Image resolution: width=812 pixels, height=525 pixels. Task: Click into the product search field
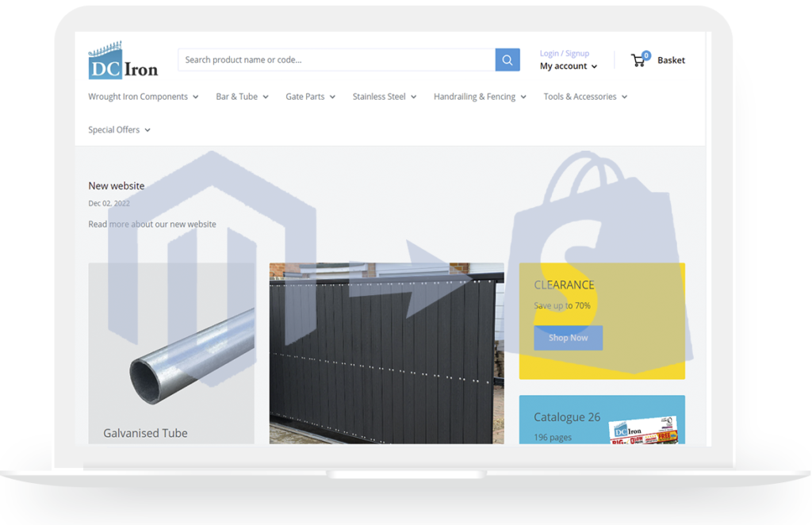(336, 60)
